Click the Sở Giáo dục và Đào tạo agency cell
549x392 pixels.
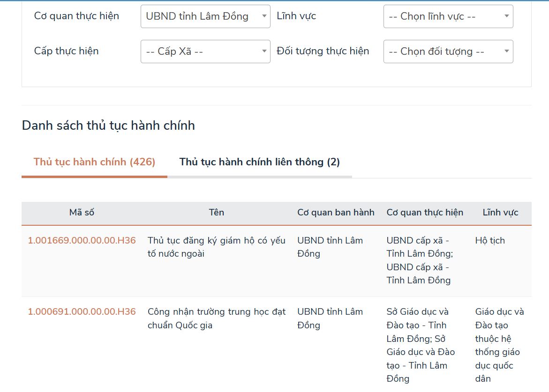[x=421, y=345]
